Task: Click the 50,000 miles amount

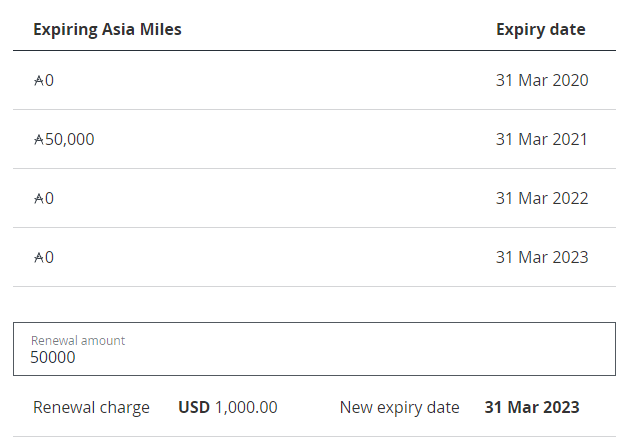Action: pos(69,139)
